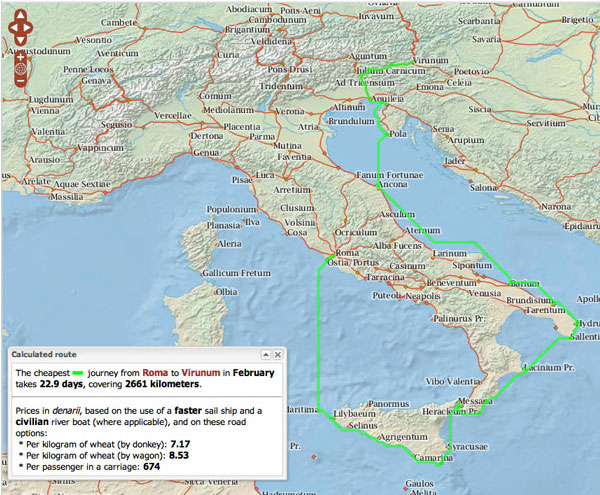The width and height of the screenshot is (600, 495).
Task: Click the Iulium Carnicum label
Action: (391, 71)
